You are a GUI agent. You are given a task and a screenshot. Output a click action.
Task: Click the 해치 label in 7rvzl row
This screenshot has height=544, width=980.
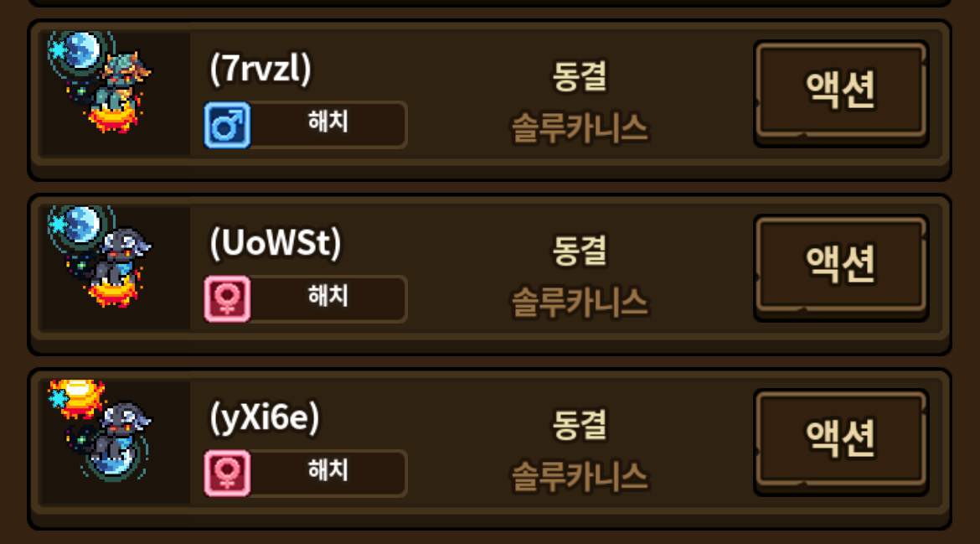(328, 122)
